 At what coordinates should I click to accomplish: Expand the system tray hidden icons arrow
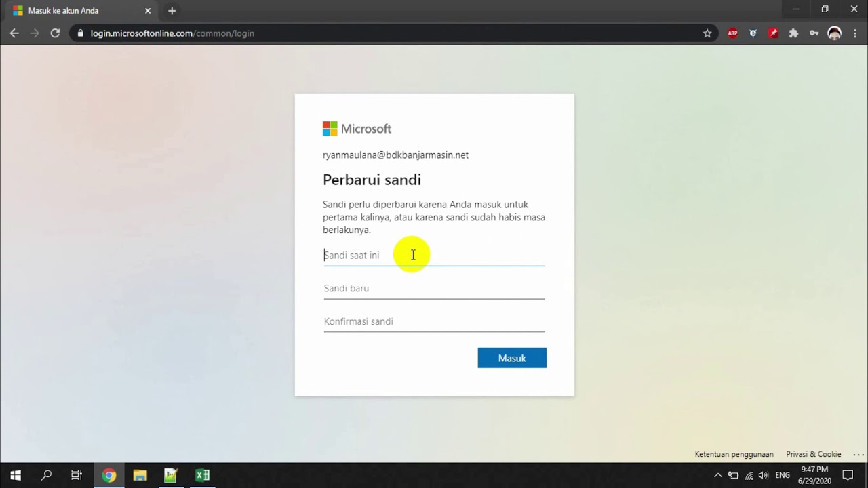click(718, 475)
